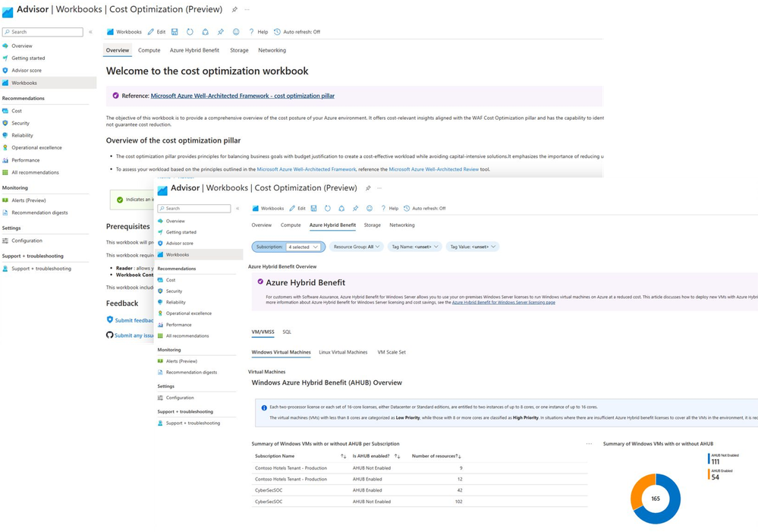Open the Tag Value unset dropdown
The image size is (758, 532).
473,247
